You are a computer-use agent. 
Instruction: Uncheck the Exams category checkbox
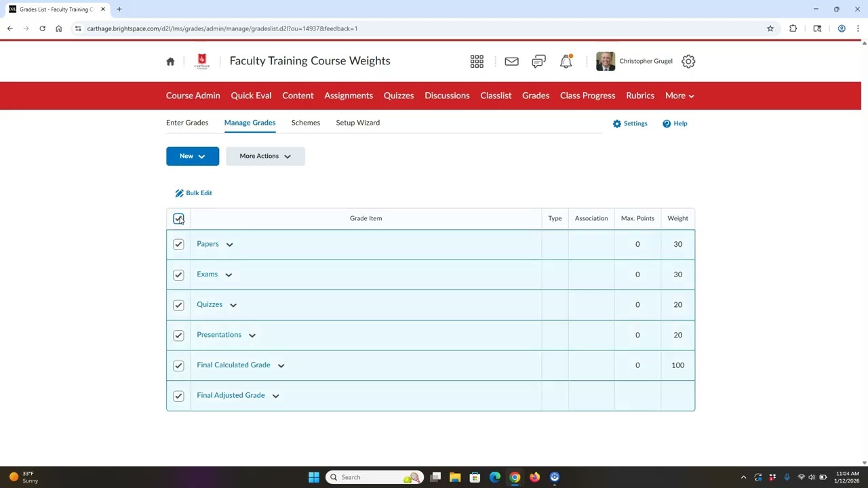coord(178,274)
